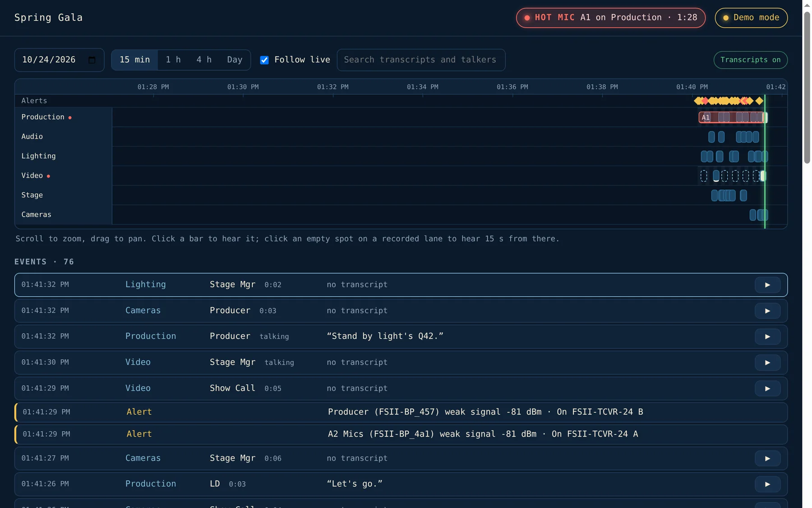Play the 01:41:32 Cameras Producer event
The height and width of the screenshot is (508, 812).
pos(767,311)
